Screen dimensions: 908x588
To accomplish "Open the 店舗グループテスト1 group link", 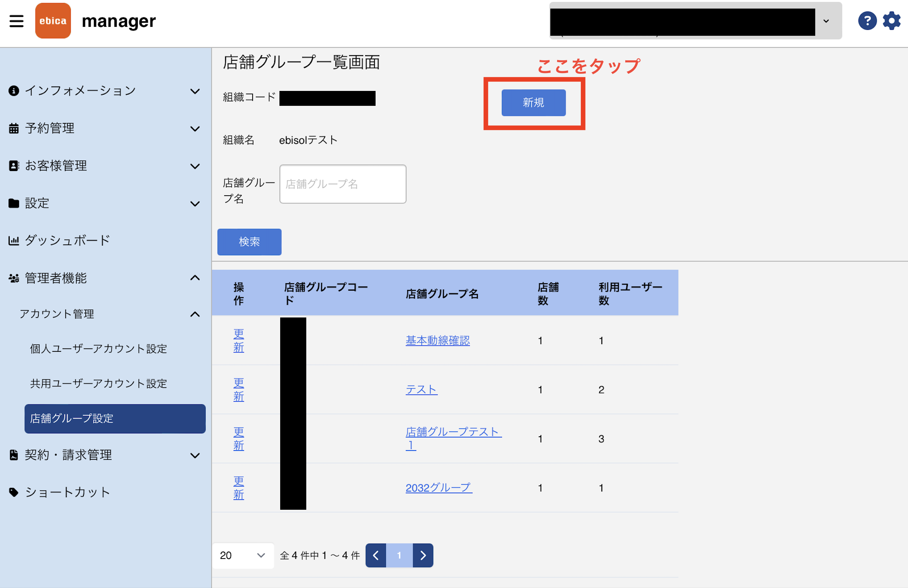I will (453, 439).
